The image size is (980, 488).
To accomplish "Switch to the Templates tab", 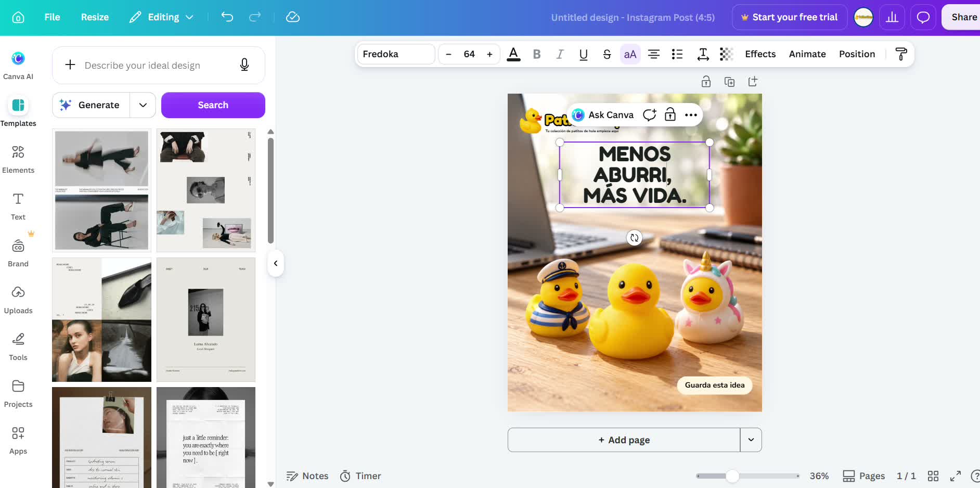I will 18,112.
